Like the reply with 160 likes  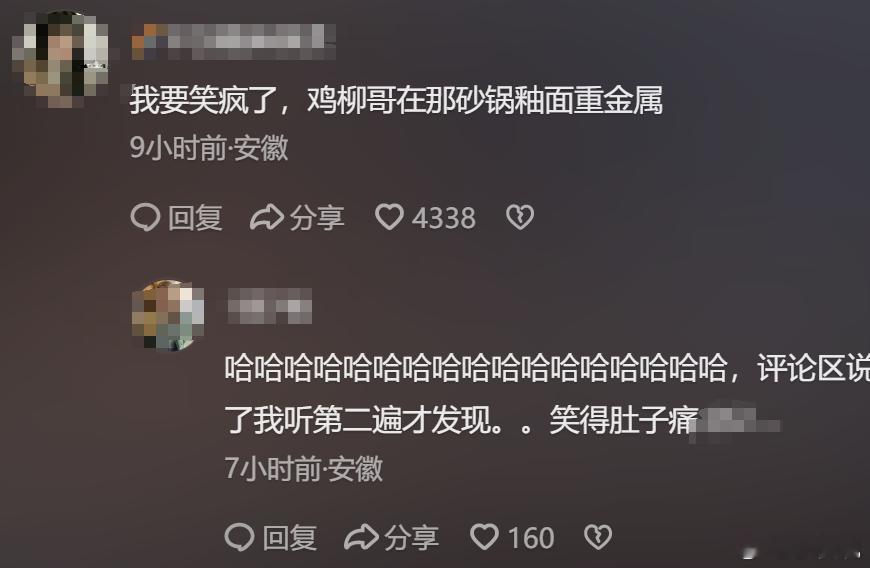484,537
